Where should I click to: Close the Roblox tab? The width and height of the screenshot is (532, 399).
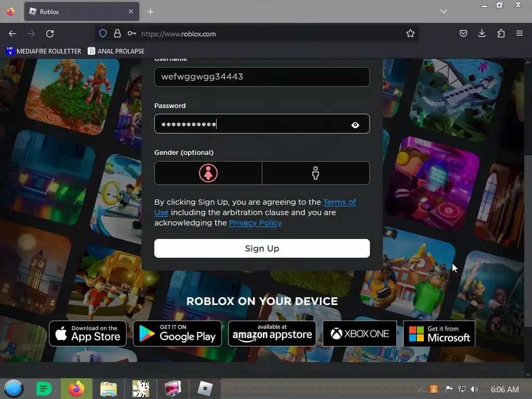(131, 11)
